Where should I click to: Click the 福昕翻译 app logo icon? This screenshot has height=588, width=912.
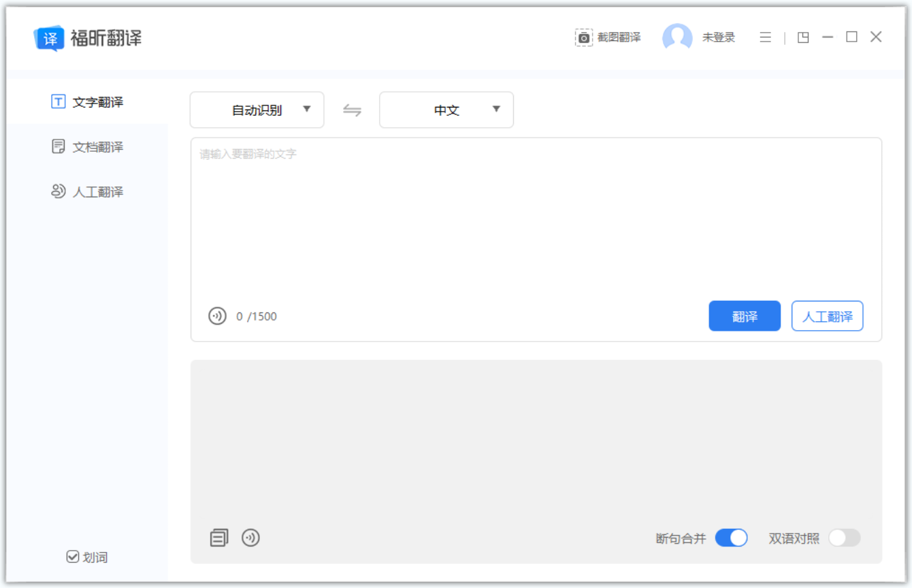pos(49,38)
